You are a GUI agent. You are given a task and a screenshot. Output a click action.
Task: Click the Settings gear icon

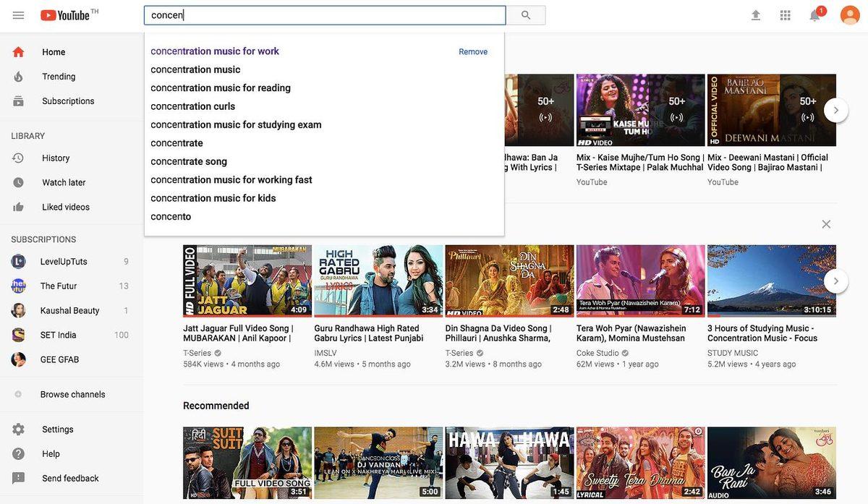18,430
